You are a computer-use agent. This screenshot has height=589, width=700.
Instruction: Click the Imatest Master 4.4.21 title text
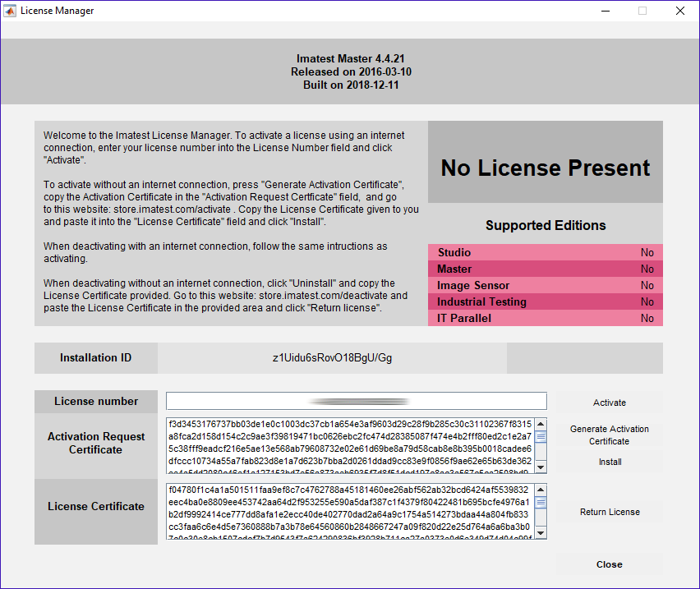click(x=351, y=59)
